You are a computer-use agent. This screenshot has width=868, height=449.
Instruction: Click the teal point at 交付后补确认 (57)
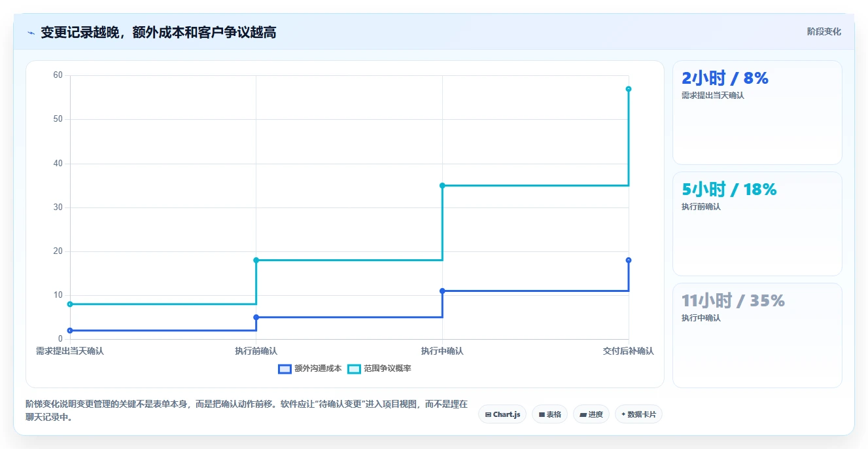pos(629,89)
